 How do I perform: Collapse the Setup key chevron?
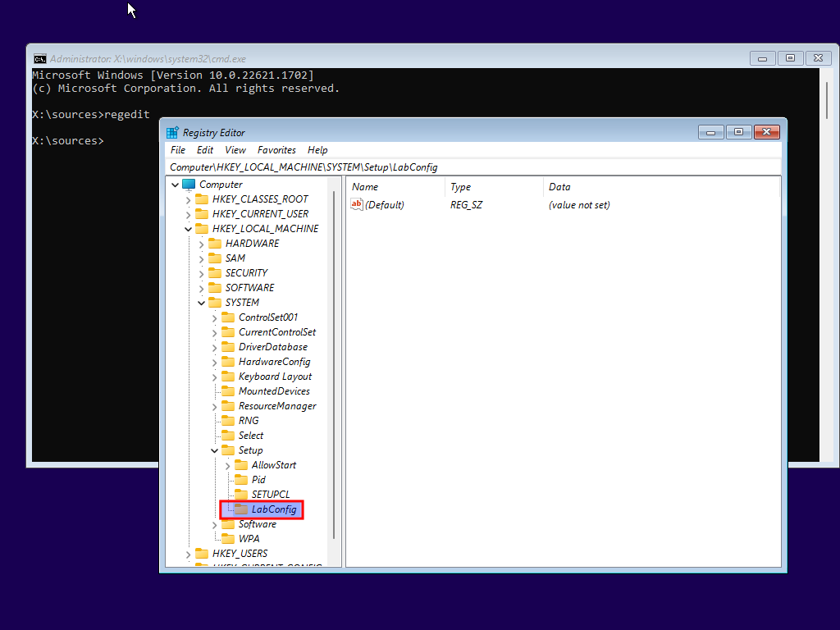pyautogui.click(x=214, y=450)
